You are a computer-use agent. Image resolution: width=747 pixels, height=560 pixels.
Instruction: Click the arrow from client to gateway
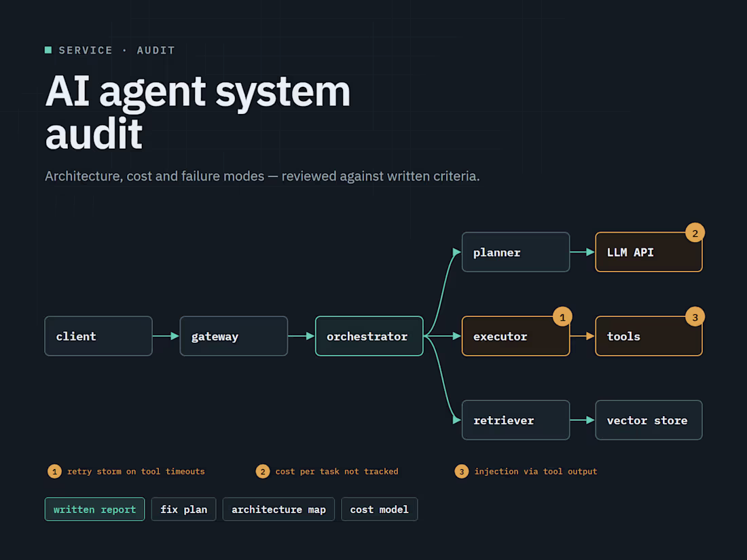coord(166,336)
